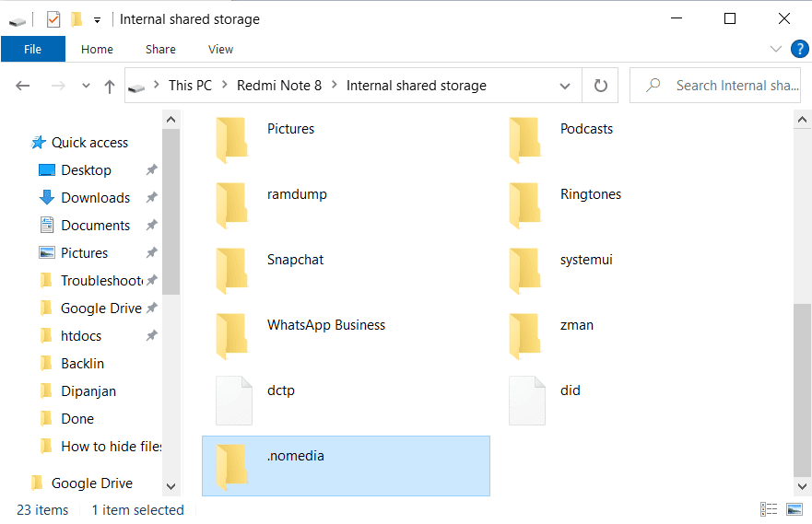Open breadcrumb chevron after This PC
The image size is (812, 524).
225,85
